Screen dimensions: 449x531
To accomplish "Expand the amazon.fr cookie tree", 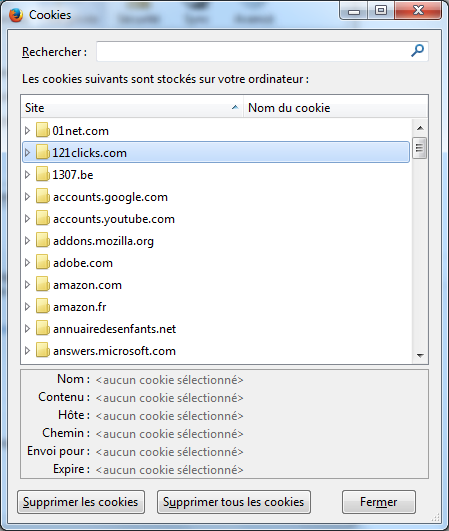I will pyautogui.click(x=27, y=306).
